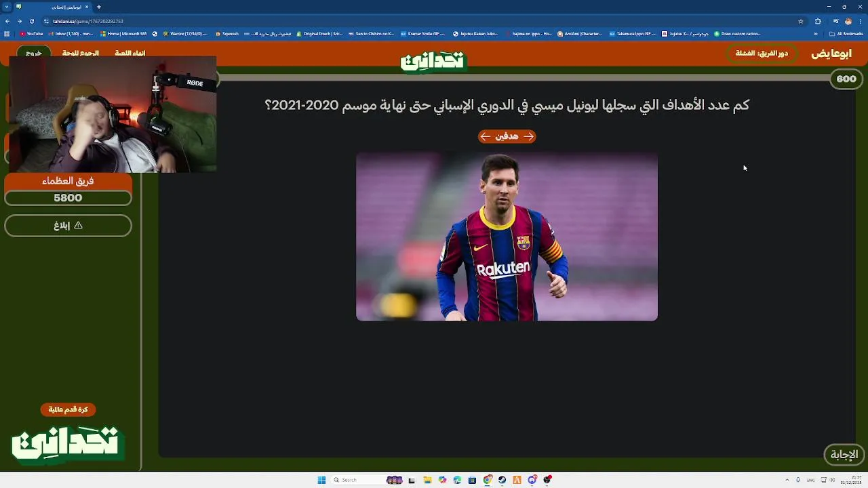Open the tab search dropdown at top-left
868x488 pixels.
[x=7, y=7]
